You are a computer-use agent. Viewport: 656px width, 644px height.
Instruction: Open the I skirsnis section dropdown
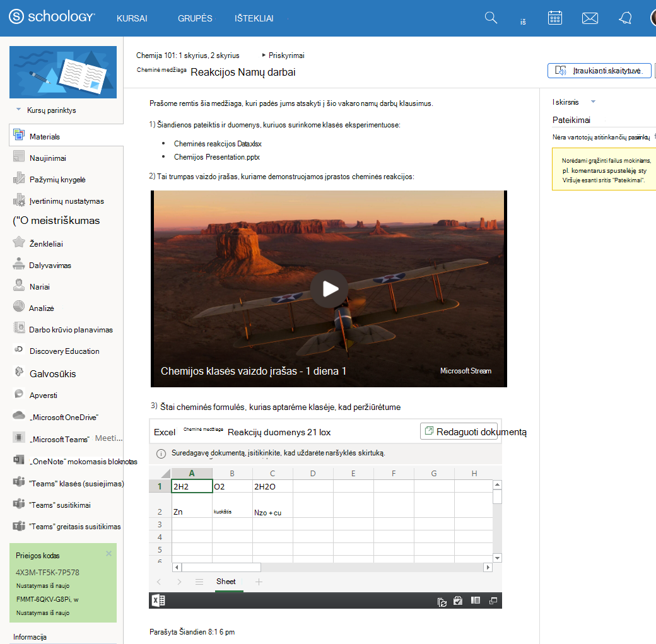click(593, 102)
